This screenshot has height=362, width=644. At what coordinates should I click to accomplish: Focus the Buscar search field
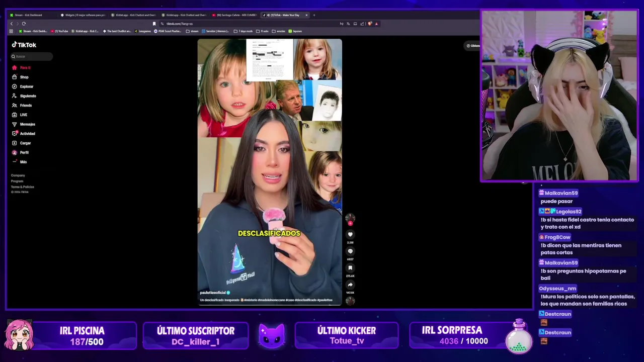(32, 56)
